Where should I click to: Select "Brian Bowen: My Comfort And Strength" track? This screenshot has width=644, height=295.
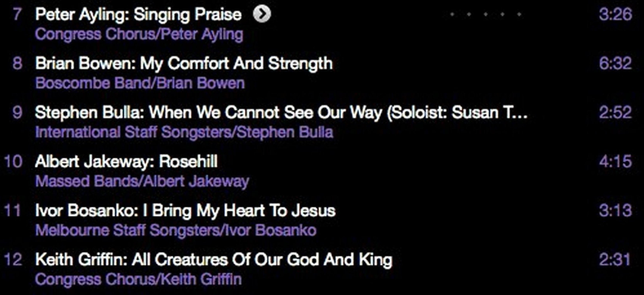(184, 63)
